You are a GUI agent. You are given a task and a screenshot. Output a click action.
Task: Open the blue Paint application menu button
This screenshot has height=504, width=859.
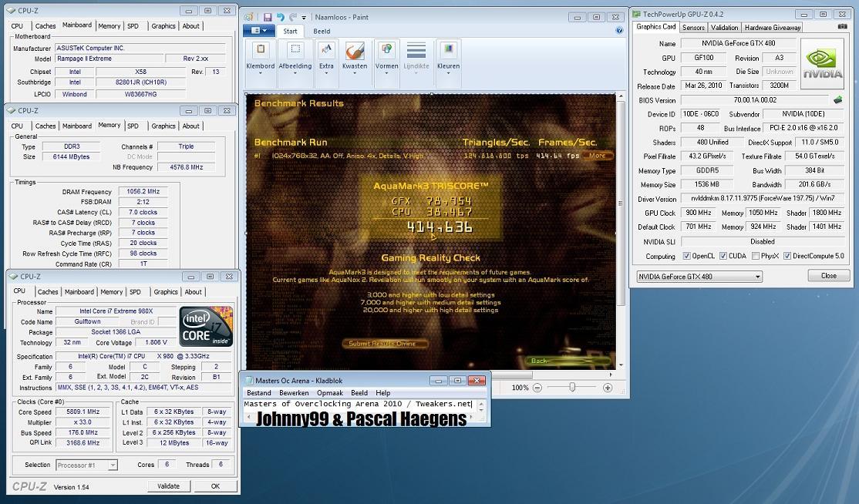(258, 31)
